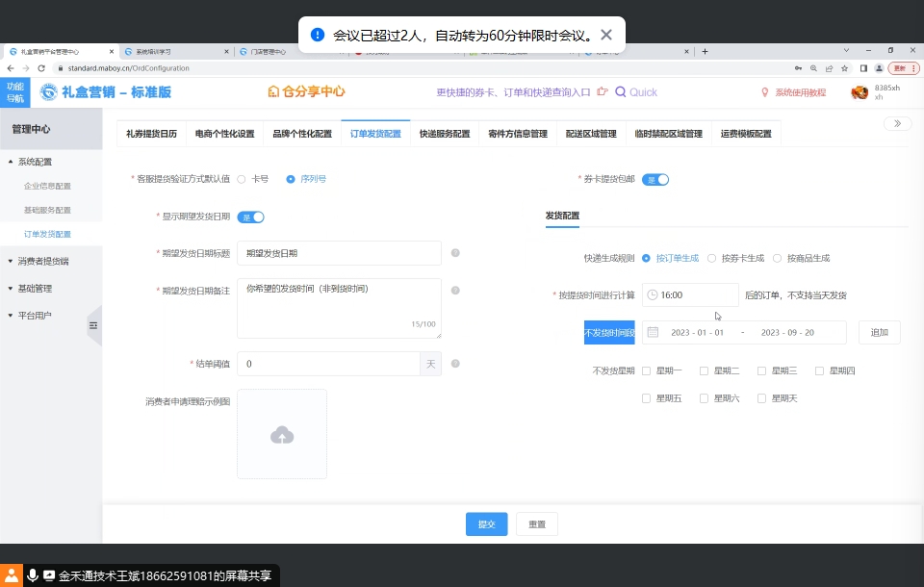Select the 卡号 radio option

pyautogui.click(x=242, y=179)
